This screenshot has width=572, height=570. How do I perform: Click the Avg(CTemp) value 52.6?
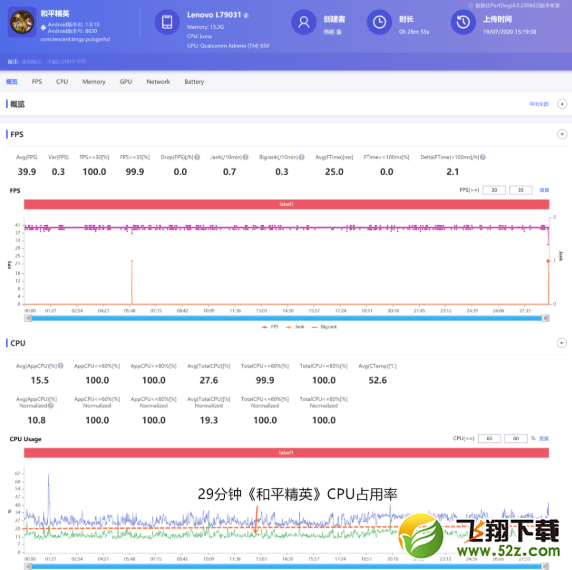click(x=378, y=380)
